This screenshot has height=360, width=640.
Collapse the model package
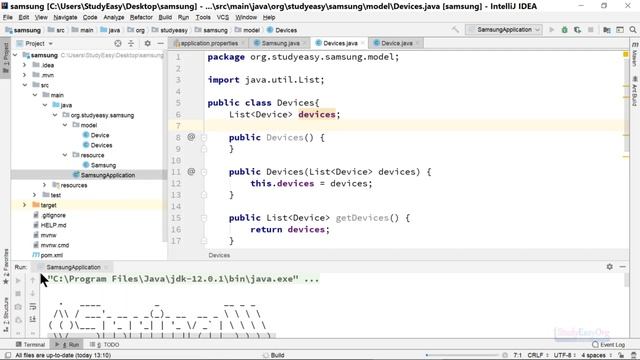(x=65, y=125)
